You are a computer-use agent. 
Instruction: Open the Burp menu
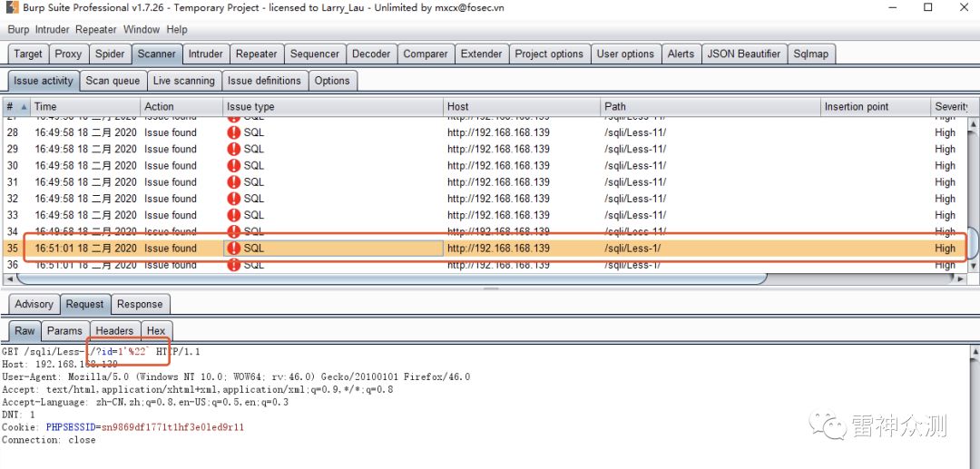pyautogui.click(x=18, y=29)
